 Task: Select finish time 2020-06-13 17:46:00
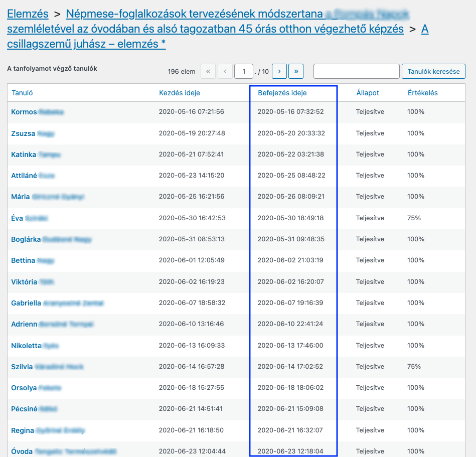pos(290,346)
